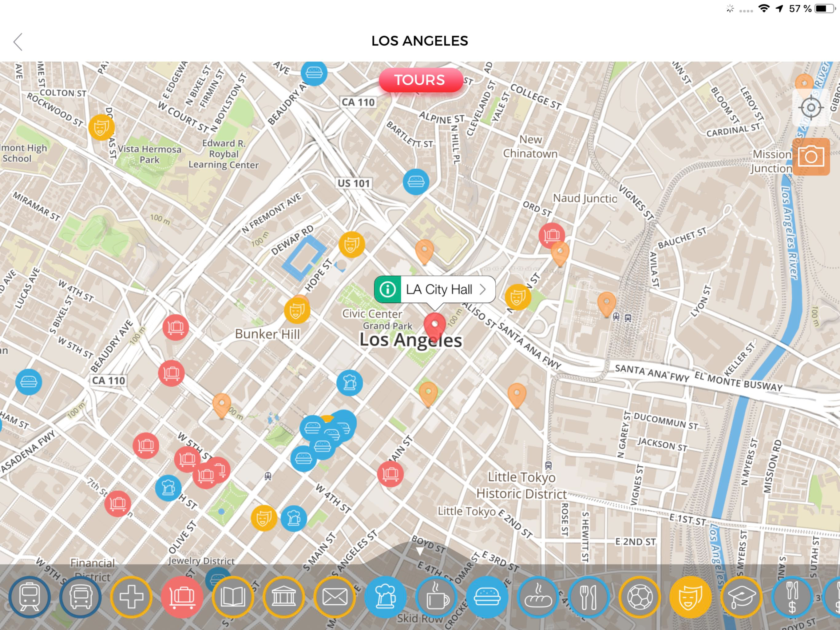
Task: Toggle the columned building museum category
Action: click(284, 597)
